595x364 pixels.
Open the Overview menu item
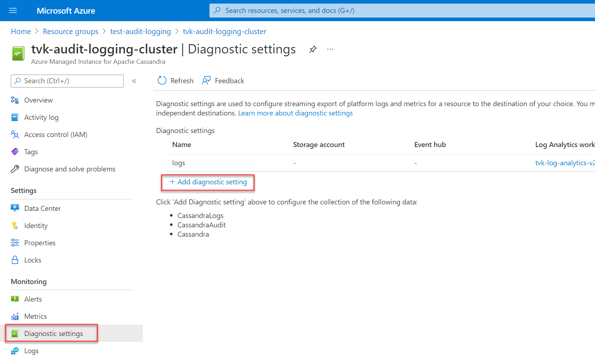click(38, 100)
